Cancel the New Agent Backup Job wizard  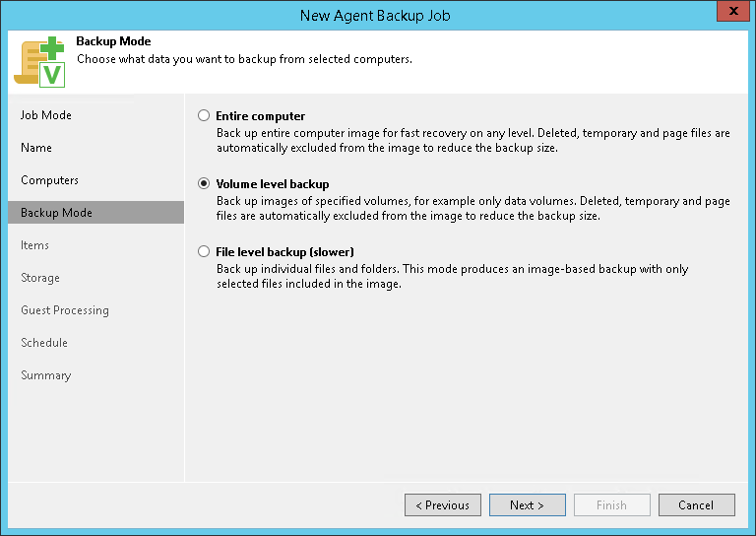point(696,505)
